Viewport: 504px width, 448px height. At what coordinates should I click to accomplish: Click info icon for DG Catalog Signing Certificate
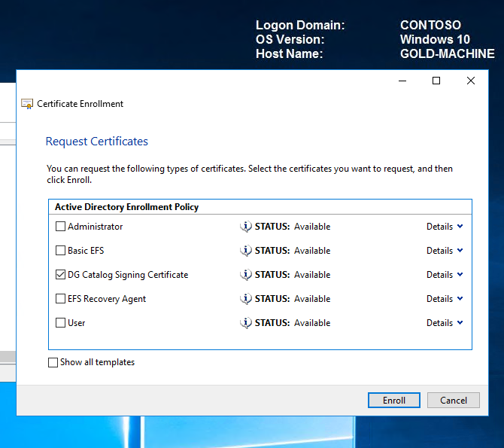pos(246,275)
